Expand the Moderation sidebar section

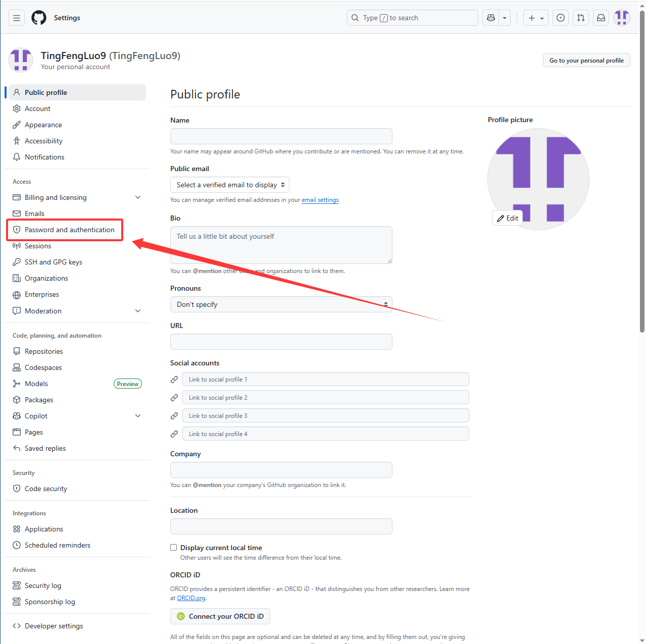pyautogui.click(x=138, y=311)
